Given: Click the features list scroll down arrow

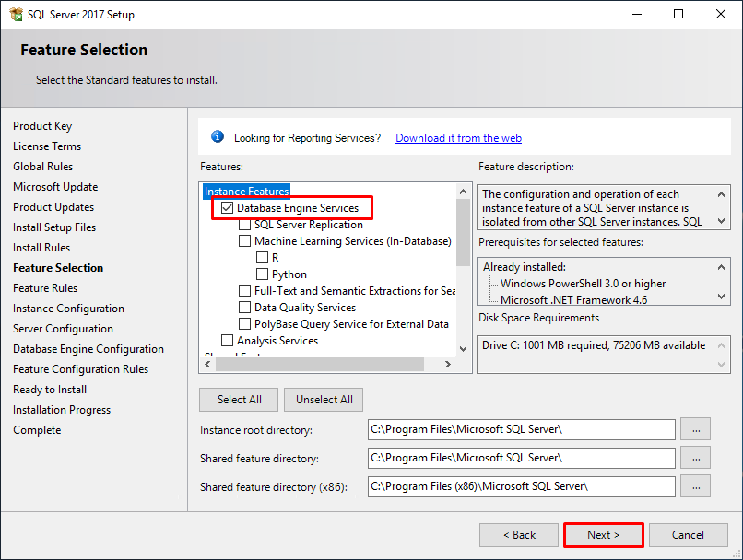Looking at the screenshot, I should pyautogui.click(x=464, y=349).
